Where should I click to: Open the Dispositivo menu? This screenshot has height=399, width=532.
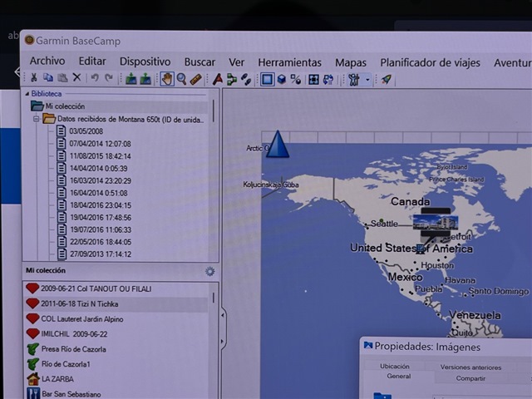(x=145, y=62)
